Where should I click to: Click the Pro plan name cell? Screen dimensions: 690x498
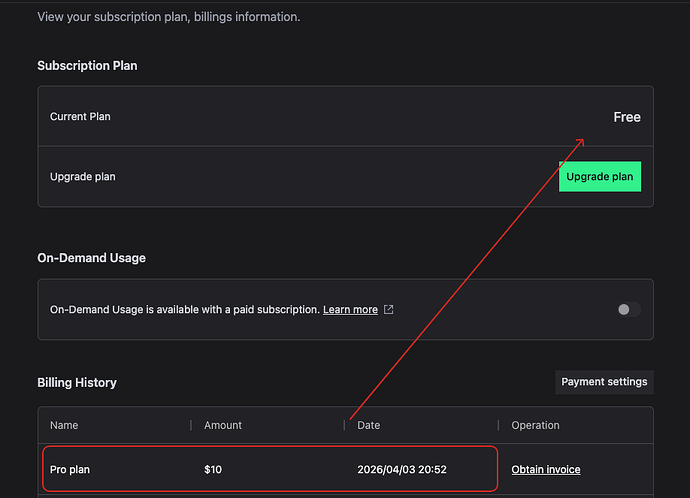70,469
